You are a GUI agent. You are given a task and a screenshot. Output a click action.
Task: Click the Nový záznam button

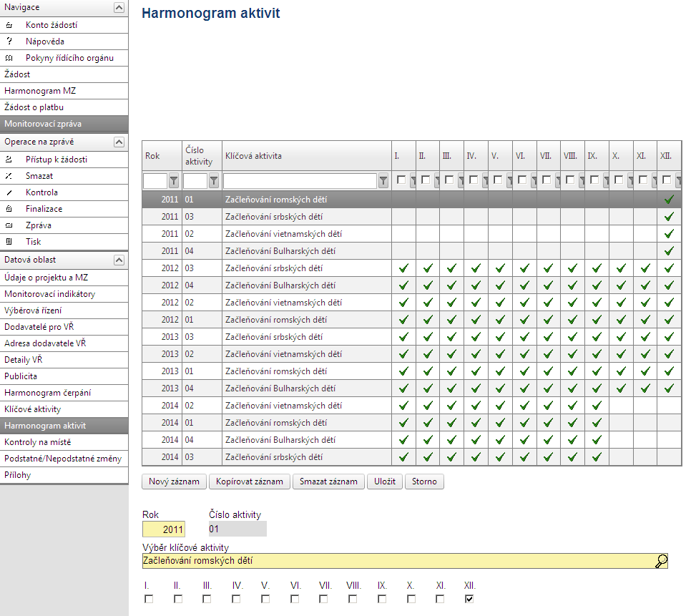174,481
